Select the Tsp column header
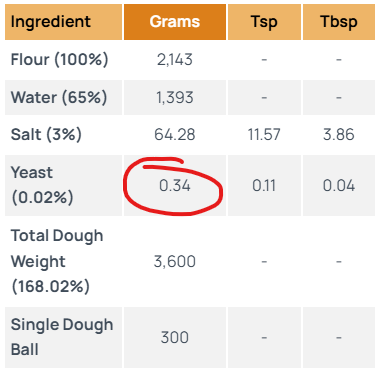 (264, 22)
